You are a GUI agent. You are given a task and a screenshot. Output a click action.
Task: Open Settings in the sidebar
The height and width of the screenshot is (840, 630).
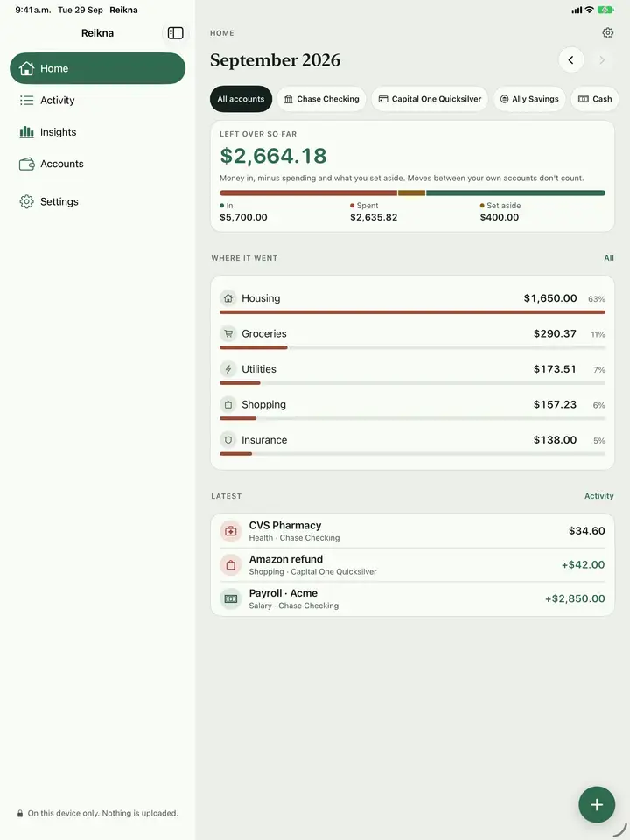pyautogui.click(x=97, y=201)
